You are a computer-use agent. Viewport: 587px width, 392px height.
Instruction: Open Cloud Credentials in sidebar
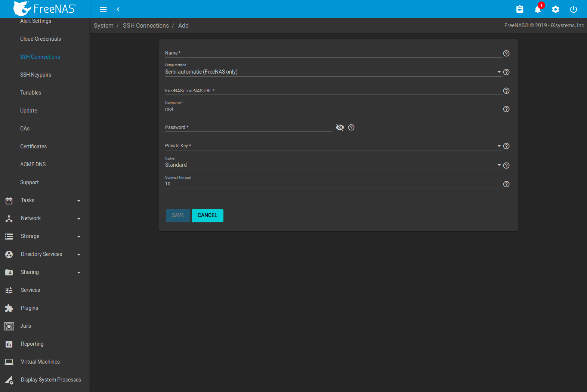tap(40, 39)
